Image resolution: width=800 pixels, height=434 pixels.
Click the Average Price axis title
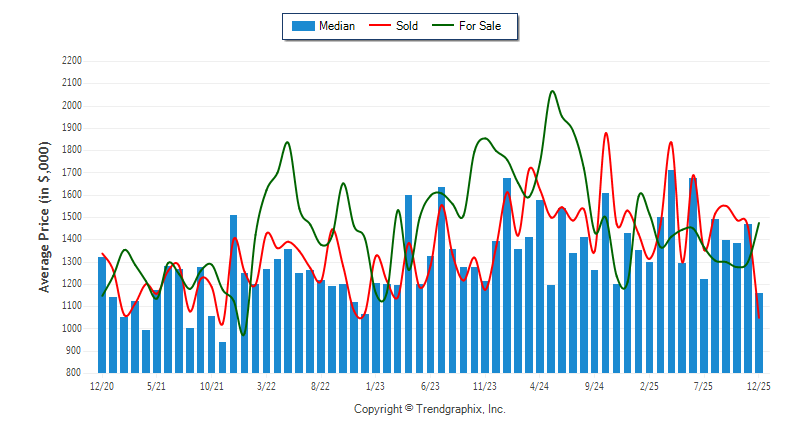pyautogui.click(x=45, y=216)
